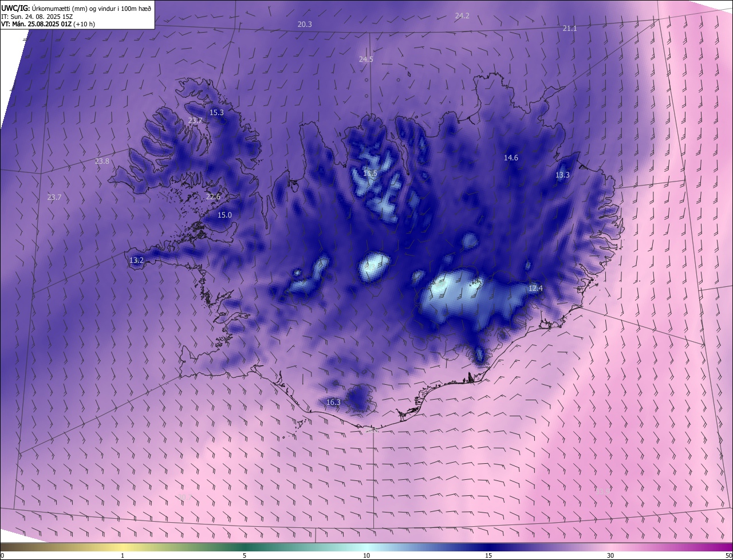Click the valid time 'VT: Mán. 25.08.2025 01Z'

(37, 24)
